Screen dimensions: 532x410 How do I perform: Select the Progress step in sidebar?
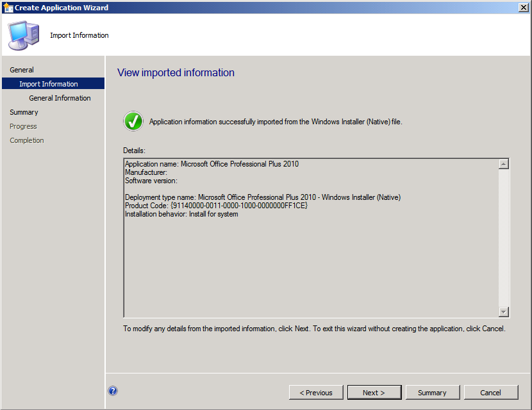click(23, 126)
